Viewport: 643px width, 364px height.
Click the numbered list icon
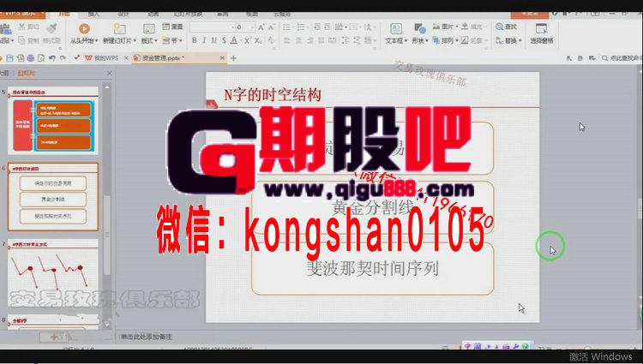(301, 27)
